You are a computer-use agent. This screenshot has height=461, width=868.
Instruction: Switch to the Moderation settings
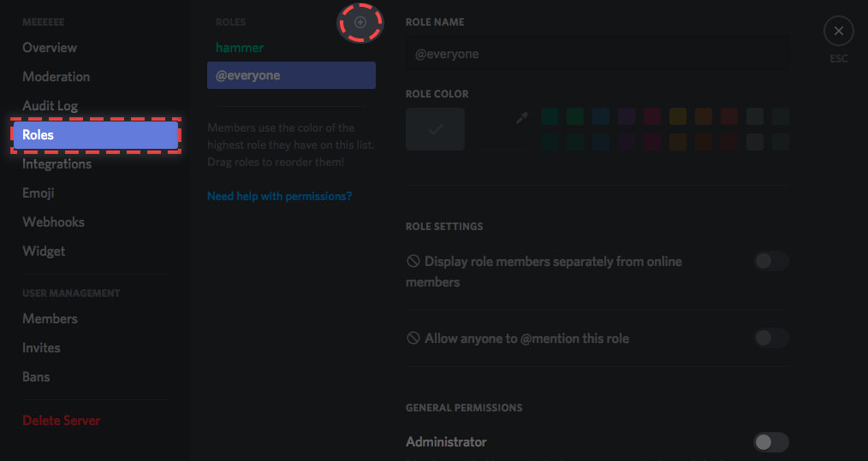coord(56,77)
